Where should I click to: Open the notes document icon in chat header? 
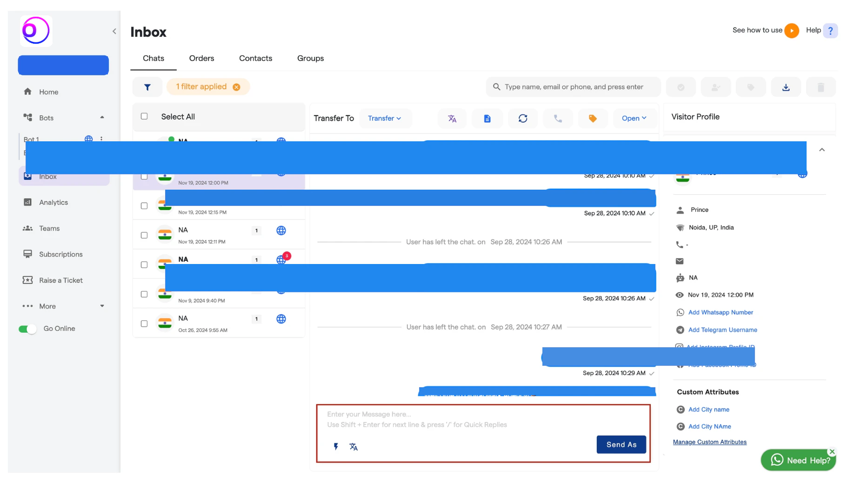(487, 119)
